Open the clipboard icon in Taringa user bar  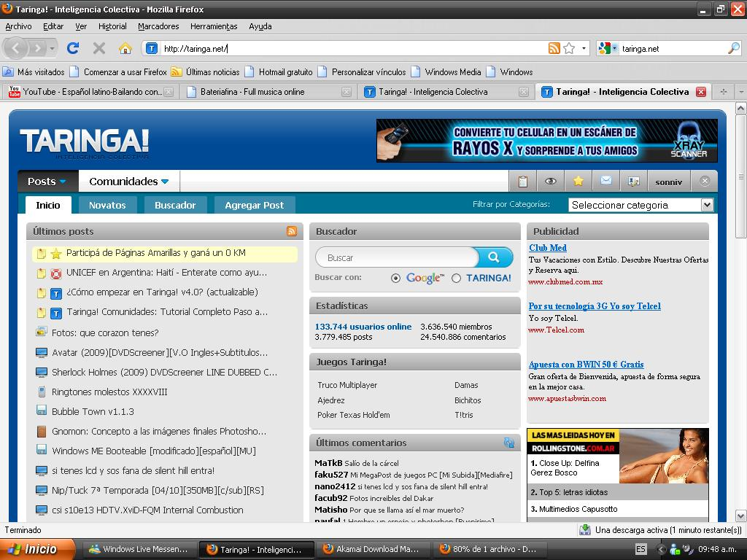522,182
